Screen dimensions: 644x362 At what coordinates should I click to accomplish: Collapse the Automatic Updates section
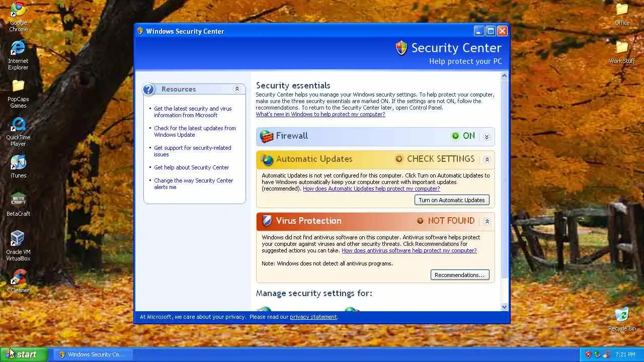tap(487, 159)
